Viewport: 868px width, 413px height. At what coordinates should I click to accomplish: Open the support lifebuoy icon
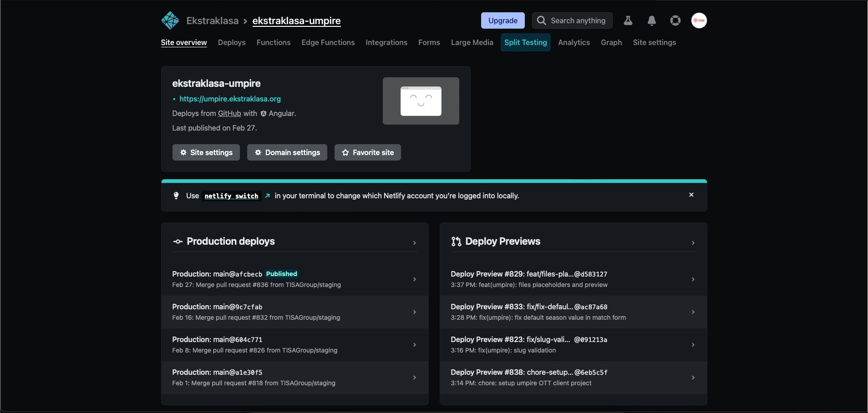pyautogui.click(x=675, y=20)
